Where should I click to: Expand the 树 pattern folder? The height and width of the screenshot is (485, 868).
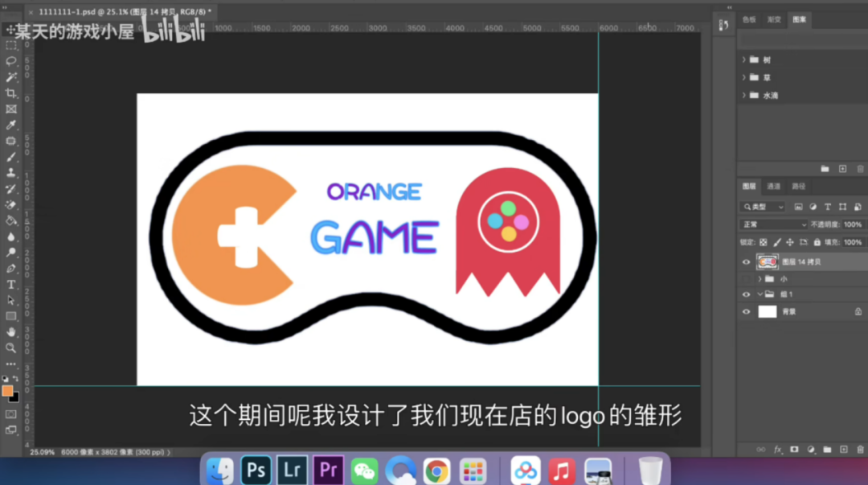click(x=743, y=60)
